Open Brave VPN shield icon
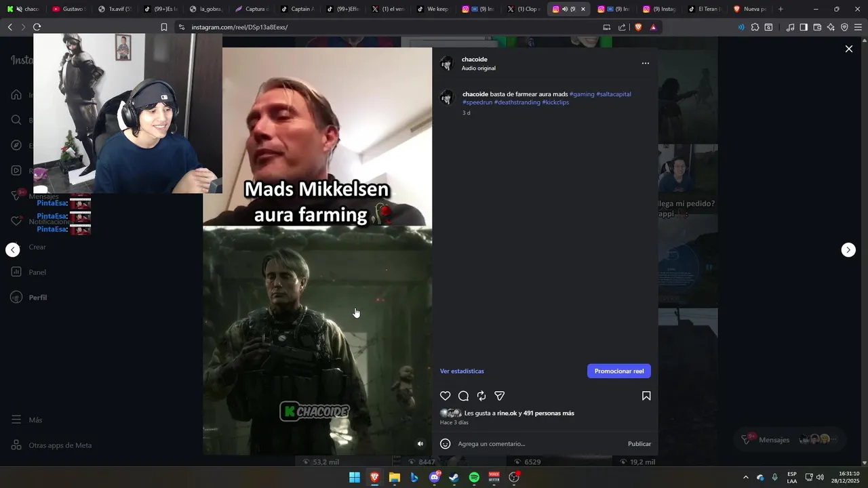 click(x=844, y=27)
